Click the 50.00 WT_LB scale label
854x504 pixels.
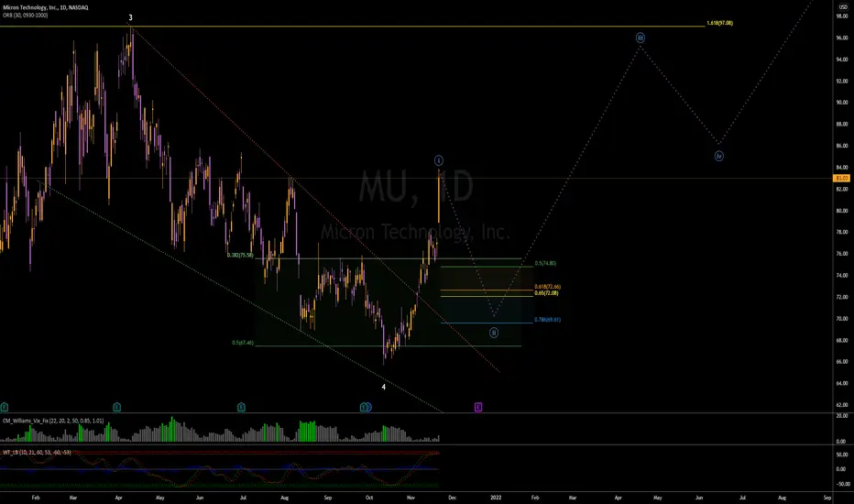coord(842,455)
